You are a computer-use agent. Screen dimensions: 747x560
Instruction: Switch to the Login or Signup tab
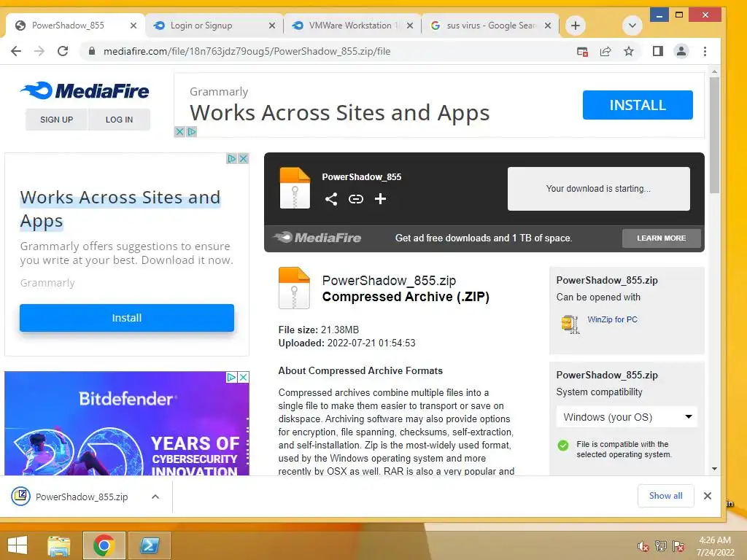click(x=201, y=26)
